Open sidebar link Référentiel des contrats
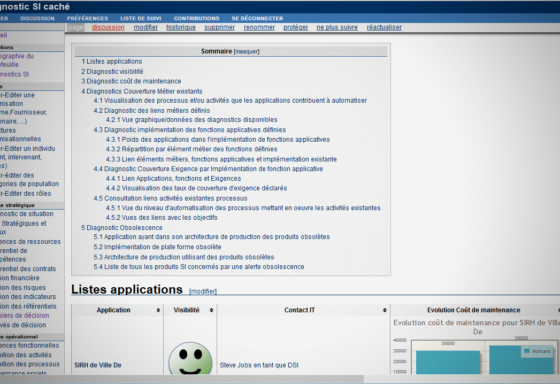The width and height of the screenshot is (560, 384). coord(28,269)
